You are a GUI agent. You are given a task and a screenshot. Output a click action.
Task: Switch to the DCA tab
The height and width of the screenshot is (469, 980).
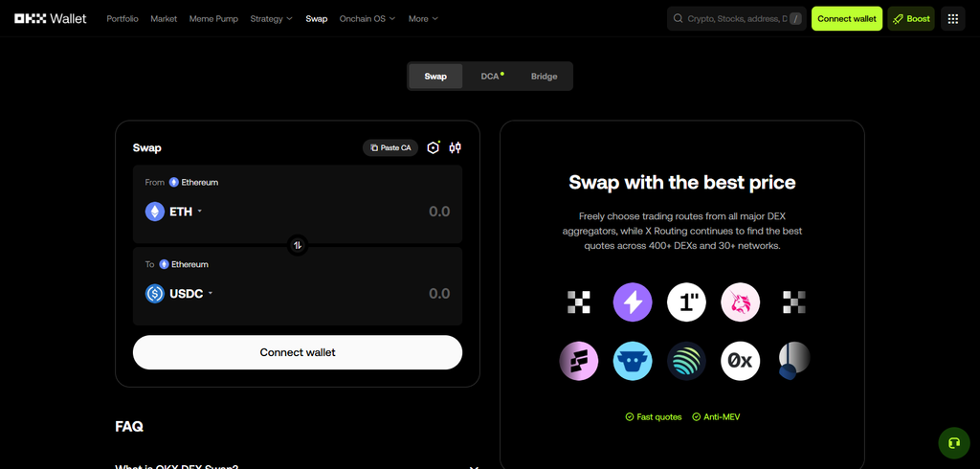[x=491, y=77]
